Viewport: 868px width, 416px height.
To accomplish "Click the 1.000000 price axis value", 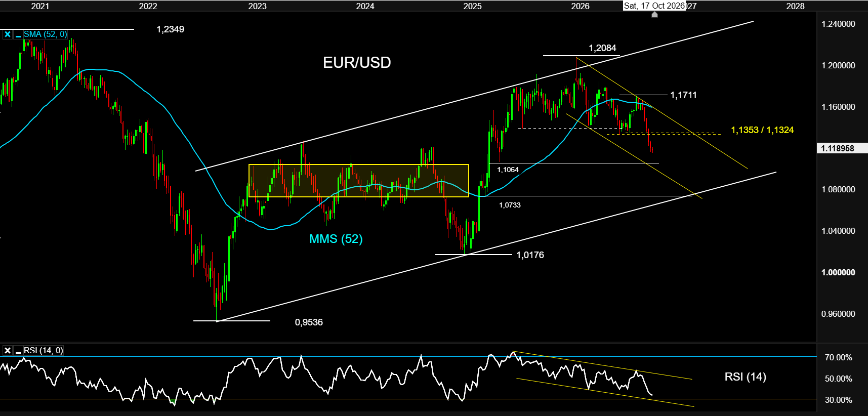I will [x=838, y=272].
